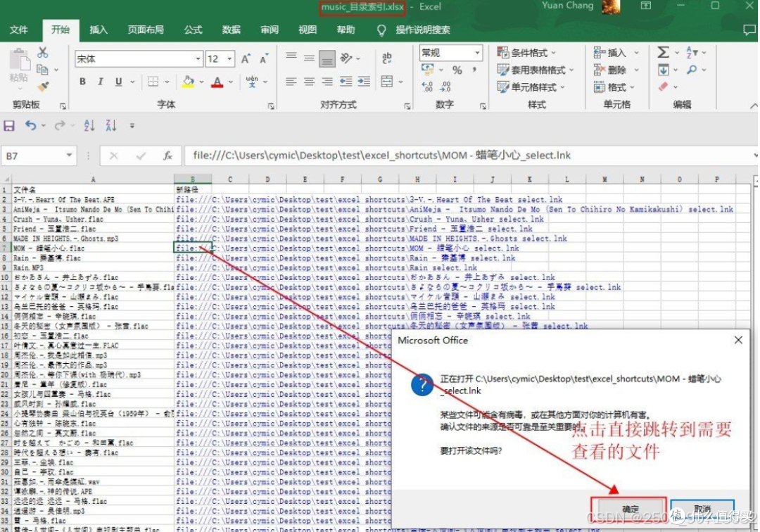760x532 pixels.
Task: Align cell text right
Action: (x=327, y=82)
